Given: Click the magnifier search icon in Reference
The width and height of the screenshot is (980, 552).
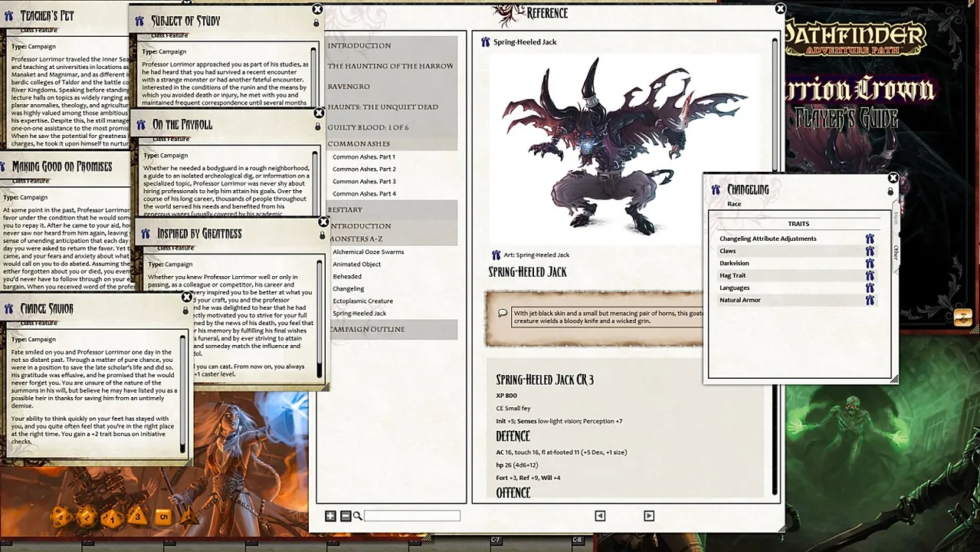Looking at the screenshot, I should [357, 516].
